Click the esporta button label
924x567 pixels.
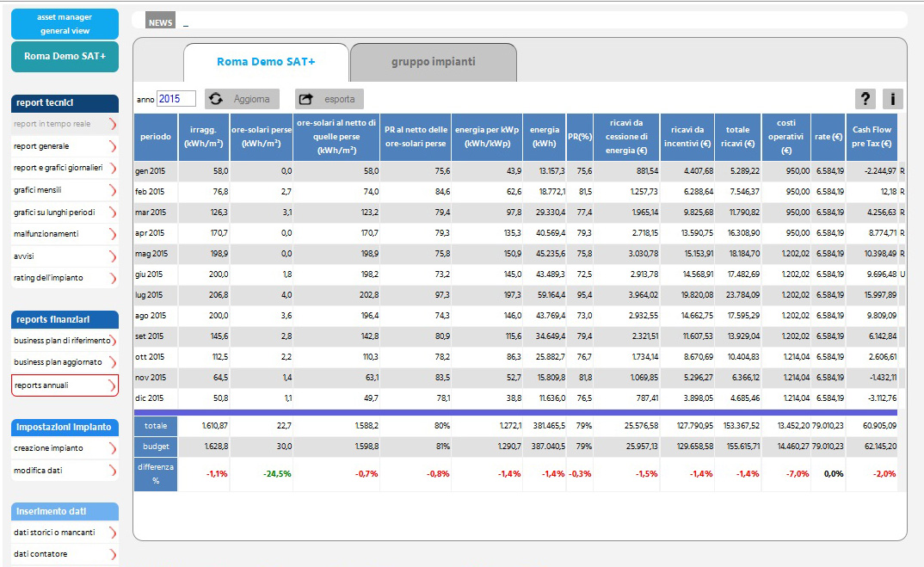pyautogui.click(x=340, y=99)
